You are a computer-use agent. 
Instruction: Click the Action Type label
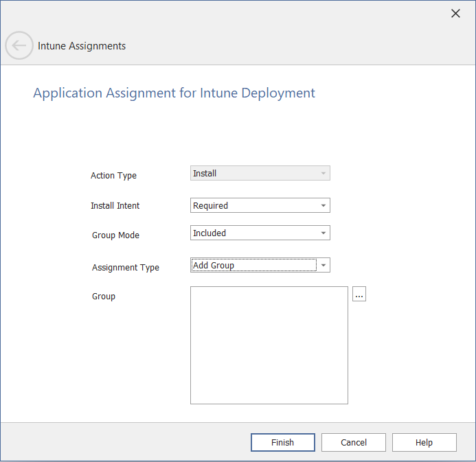point(113,176)
